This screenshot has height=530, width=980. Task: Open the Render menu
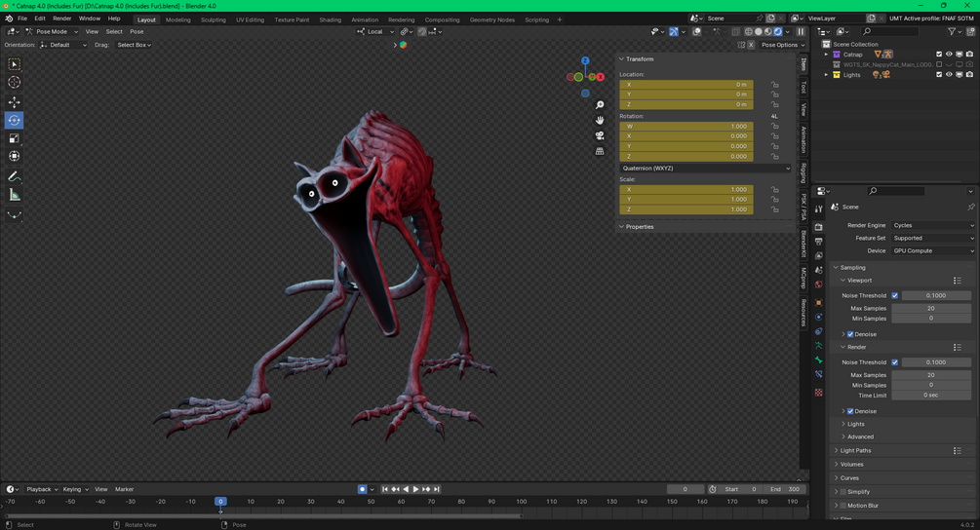[x=61, y=19]
